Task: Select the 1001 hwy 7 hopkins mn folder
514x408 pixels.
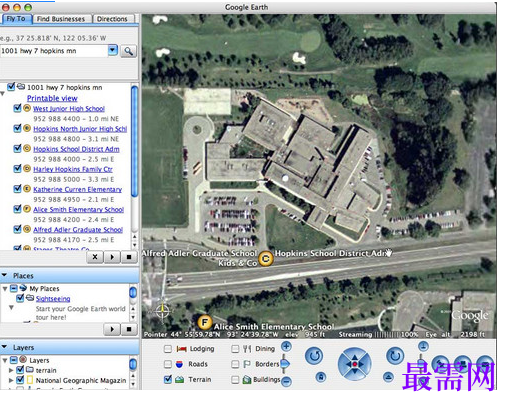Action: click(64, 87)
